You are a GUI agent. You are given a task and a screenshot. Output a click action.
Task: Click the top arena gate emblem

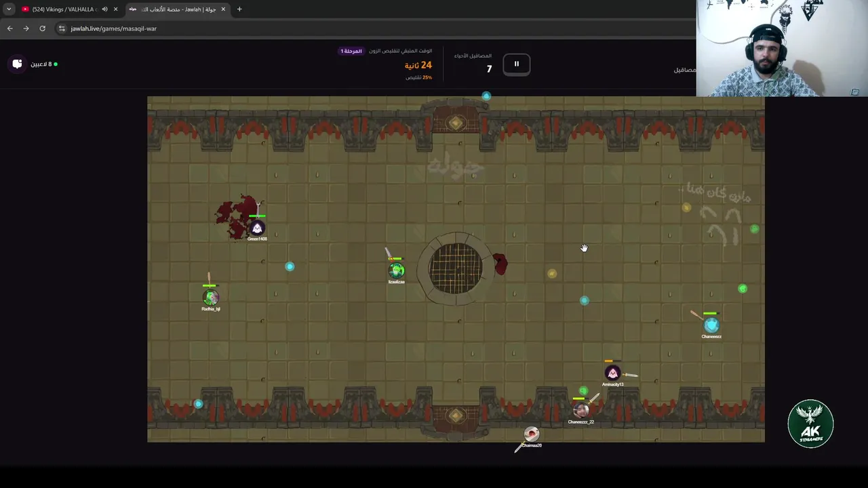pyautogui.click(x=456, y=123)
